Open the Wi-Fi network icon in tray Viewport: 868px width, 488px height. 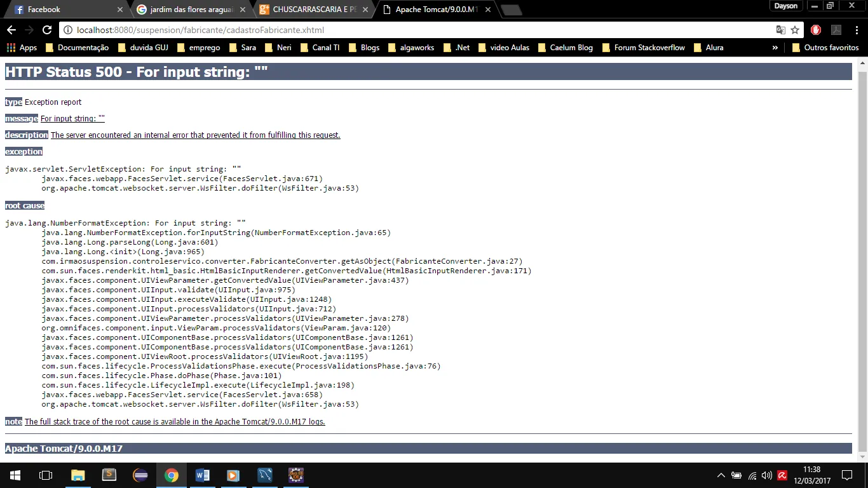click(752, 475)
